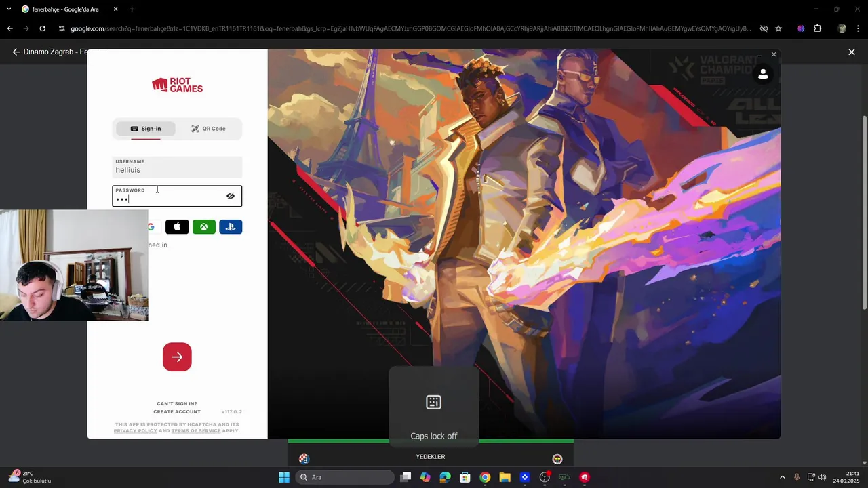The image size is (868, 488).
Task: Open Chrome Extensions puzzle menu
Action: [x=817, y=28]
